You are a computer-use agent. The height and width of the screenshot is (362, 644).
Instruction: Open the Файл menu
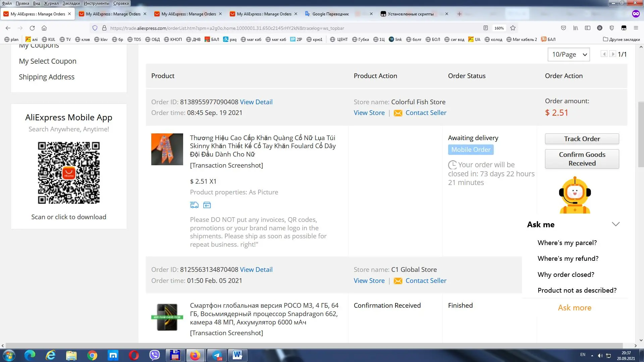[x=7, y=3]
